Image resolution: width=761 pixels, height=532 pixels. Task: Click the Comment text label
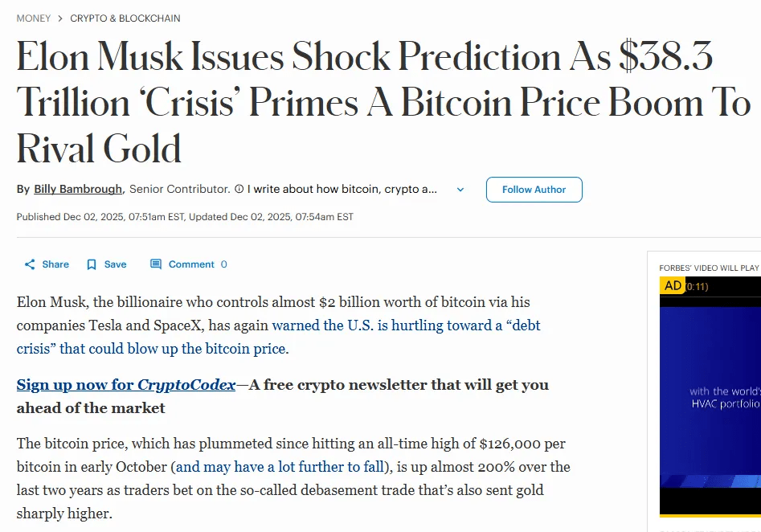191,264
